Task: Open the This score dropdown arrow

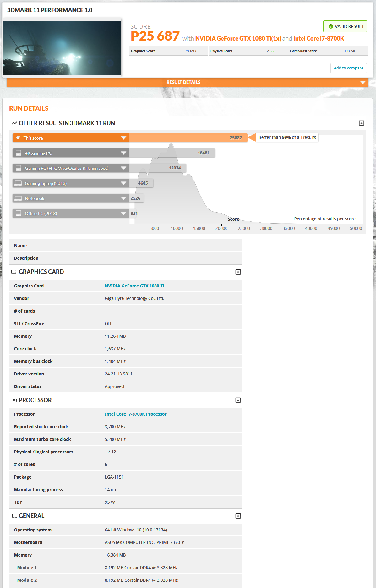Action: point(123,138)
